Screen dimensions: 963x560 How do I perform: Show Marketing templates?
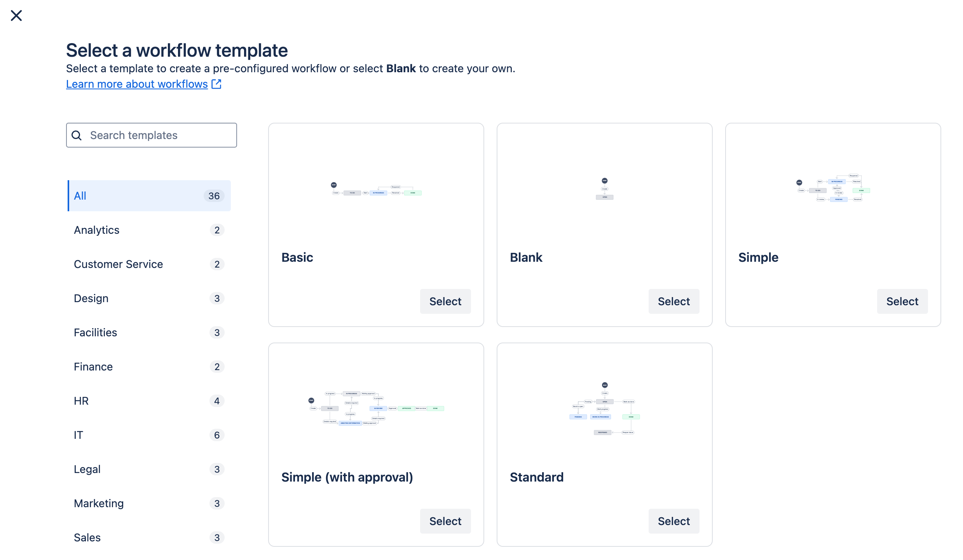[x=149, y=503]
